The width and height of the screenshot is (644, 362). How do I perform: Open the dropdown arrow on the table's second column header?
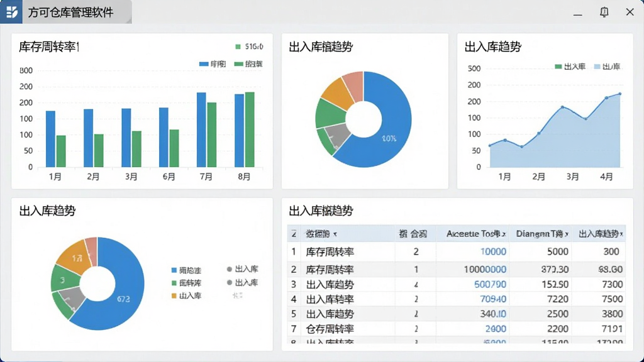pos(335,234)
